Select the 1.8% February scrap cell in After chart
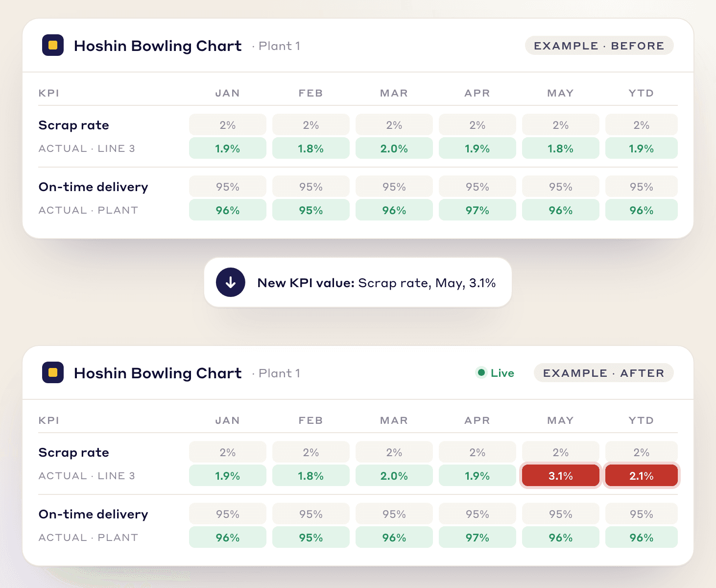The image size is (716, 588). click(x=311, y=476)
